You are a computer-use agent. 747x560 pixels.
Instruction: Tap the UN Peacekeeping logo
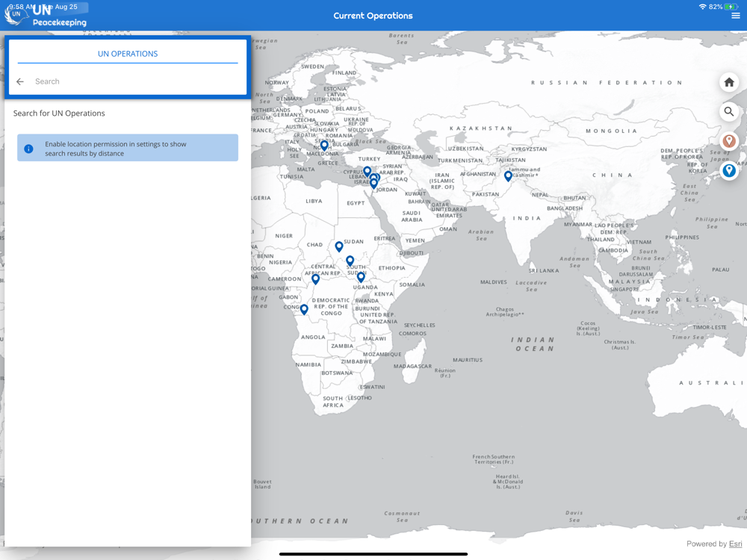click(x=46, y=15)
